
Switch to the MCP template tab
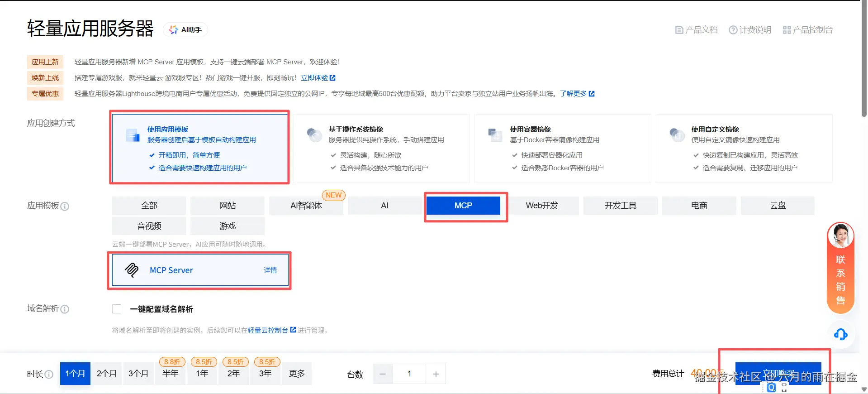463,206
